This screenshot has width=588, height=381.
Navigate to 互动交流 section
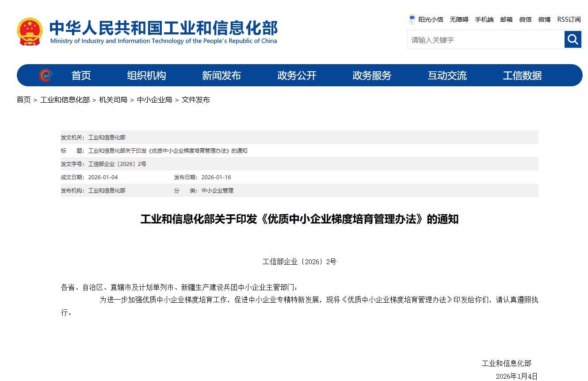(x=447, y=76)
